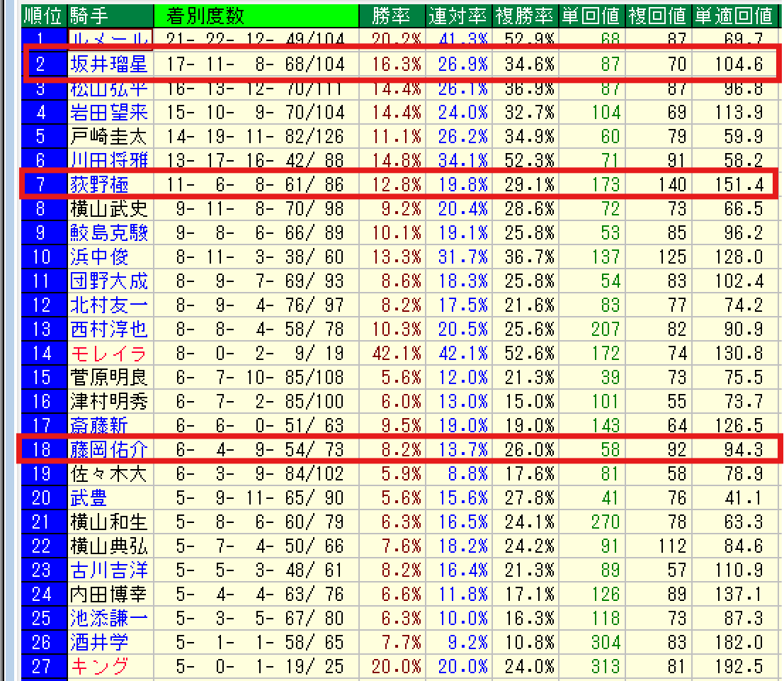Click the 順位 column header
This screenshot has height=681, width=784.
44,15
